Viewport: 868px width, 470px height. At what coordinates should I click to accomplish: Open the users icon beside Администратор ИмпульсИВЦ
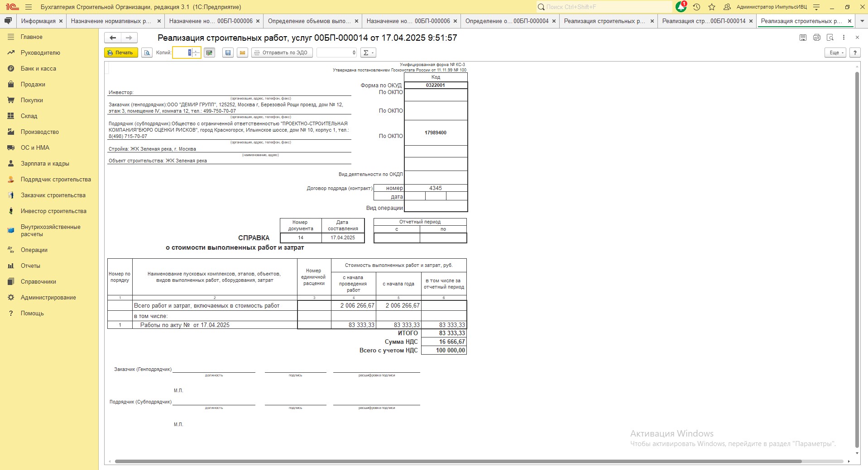coord(727,7)
